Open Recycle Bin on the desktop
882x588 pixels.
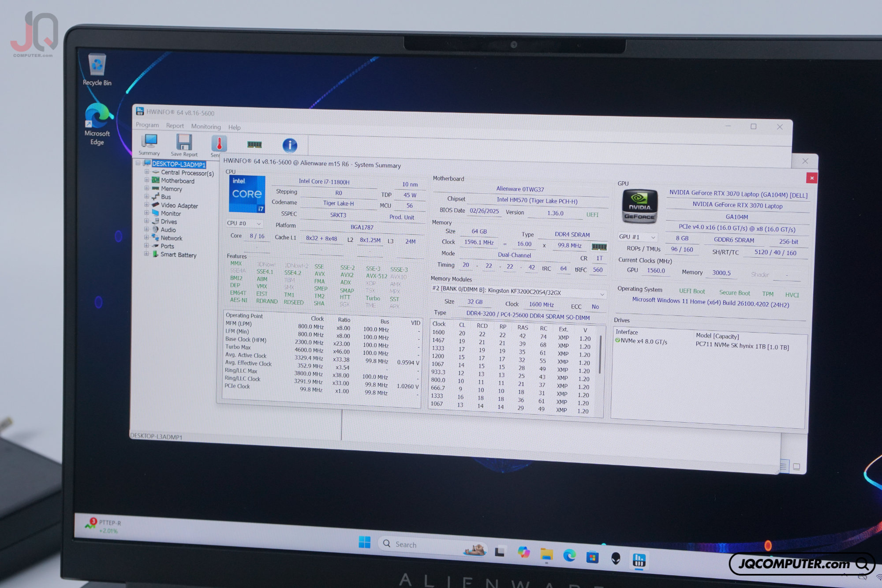point(97,70)
